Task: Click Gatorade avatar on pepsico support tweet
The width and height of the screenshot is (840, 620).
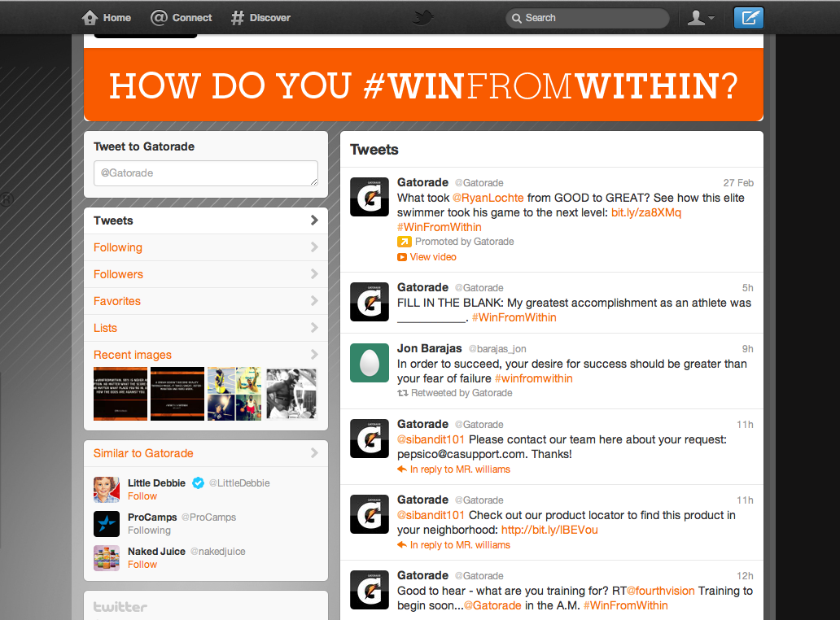Action: 369,439
